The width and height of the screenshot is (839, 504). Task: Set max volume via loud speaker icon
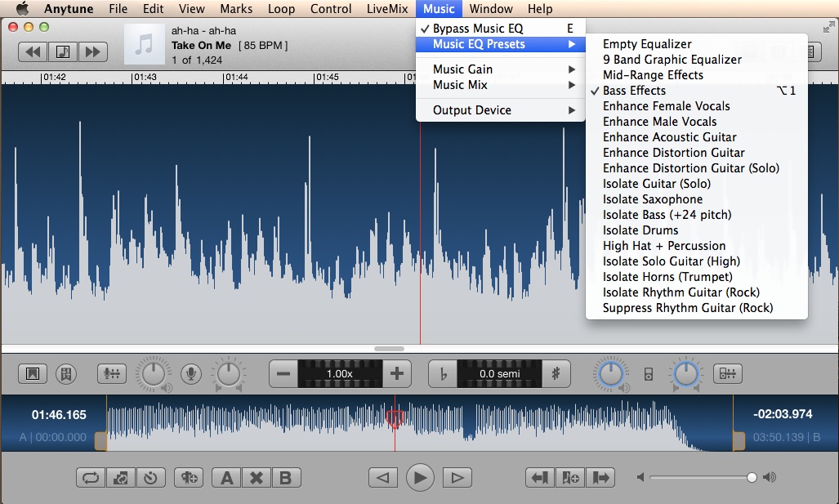pos(770,477)
